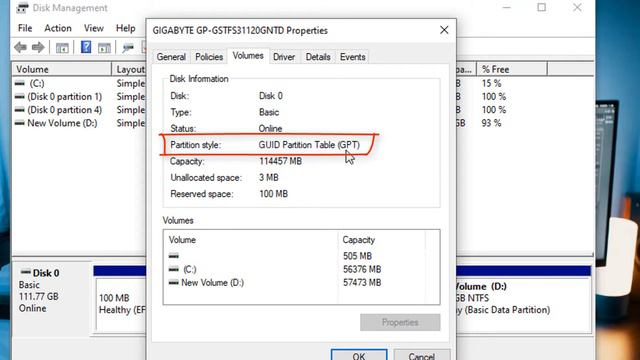Close the GIGABYTE Properties dialog

pyautogui.click(x=444, y=30)
